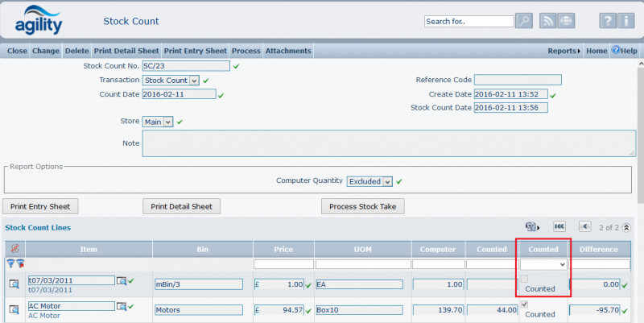
Task: Open lookup icon next to AC Motor item
Action: 122,306
